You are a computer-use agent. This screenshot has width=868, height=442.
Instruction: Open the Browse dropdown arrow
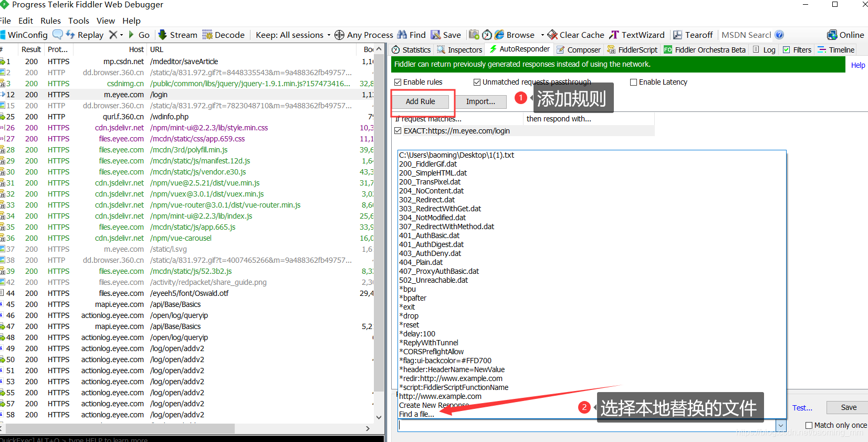coord(542,35)
